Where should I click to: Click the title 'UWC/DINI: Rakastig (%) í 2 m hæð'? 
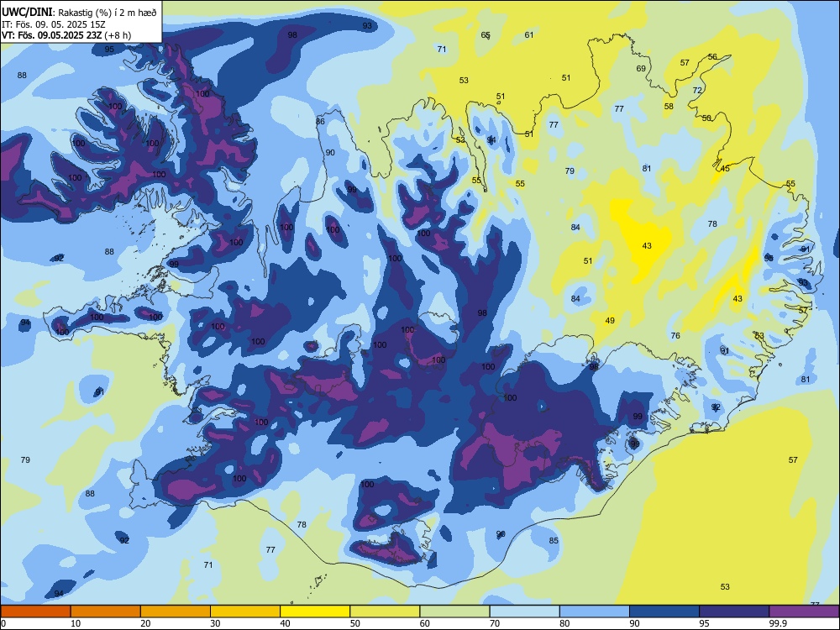click(x=79, y=13)
